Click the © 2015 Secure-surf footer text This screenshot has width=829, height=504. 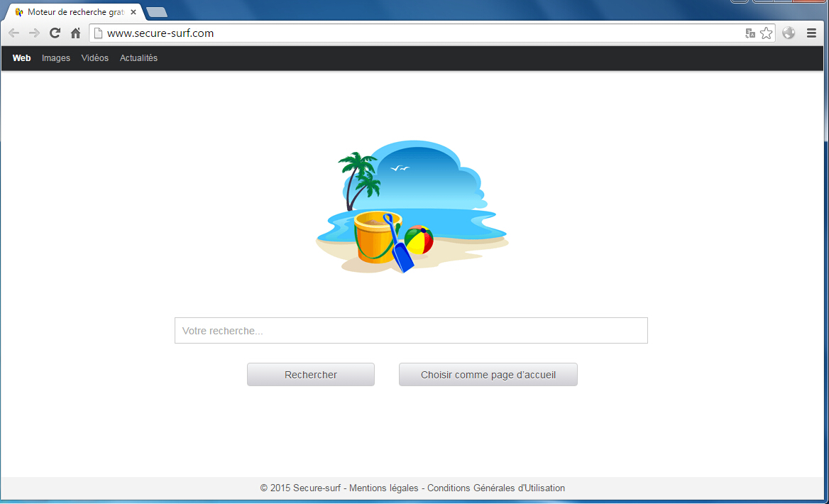pyautogui.click(x=300, y=488)
